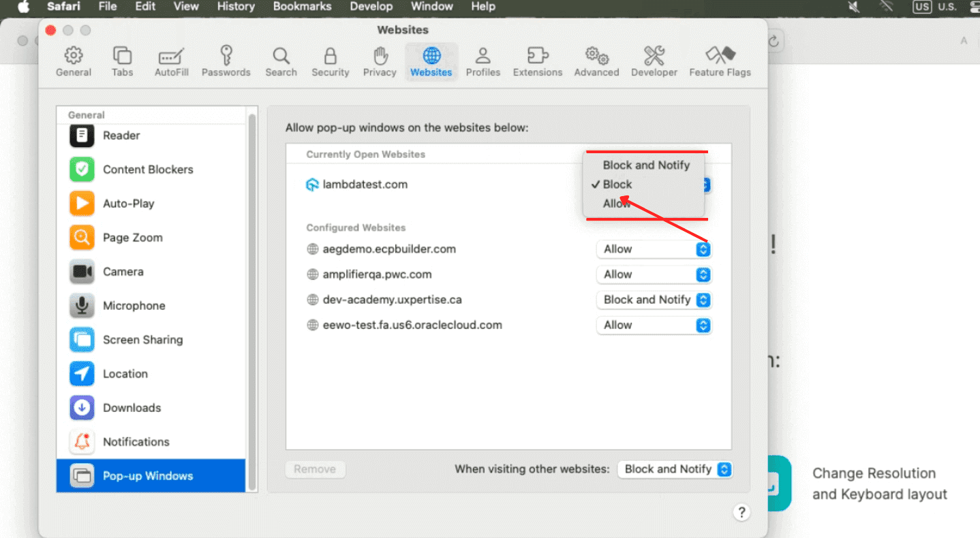Click the help question mark button
Image resolution: width=980 pixels, height=538 pixels.
pos(741,513)
